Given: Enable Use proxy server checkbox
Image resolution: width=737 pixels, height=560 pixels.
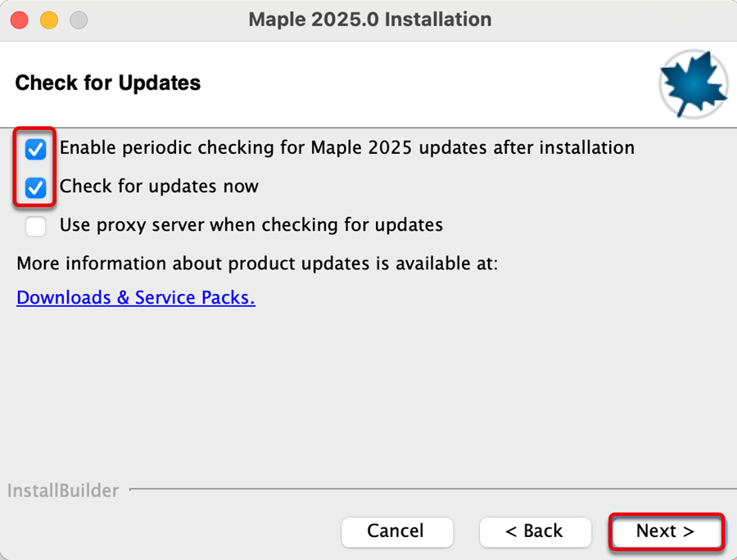Looking at the screenshot, I should 36,227.
